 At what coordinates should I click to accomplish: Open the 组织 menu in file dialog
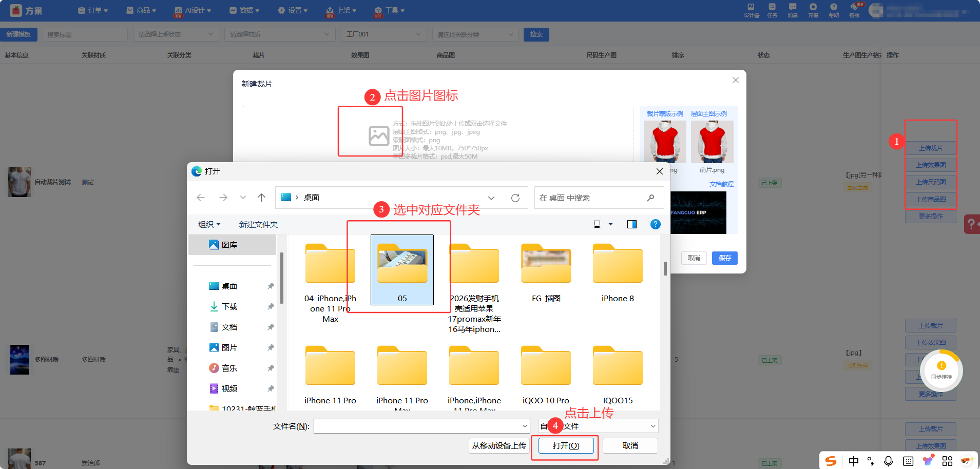(209, 224)
